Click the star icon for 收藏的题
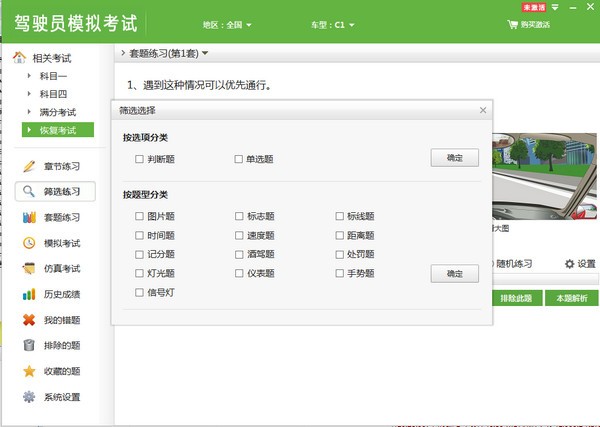 pos(29,371)
